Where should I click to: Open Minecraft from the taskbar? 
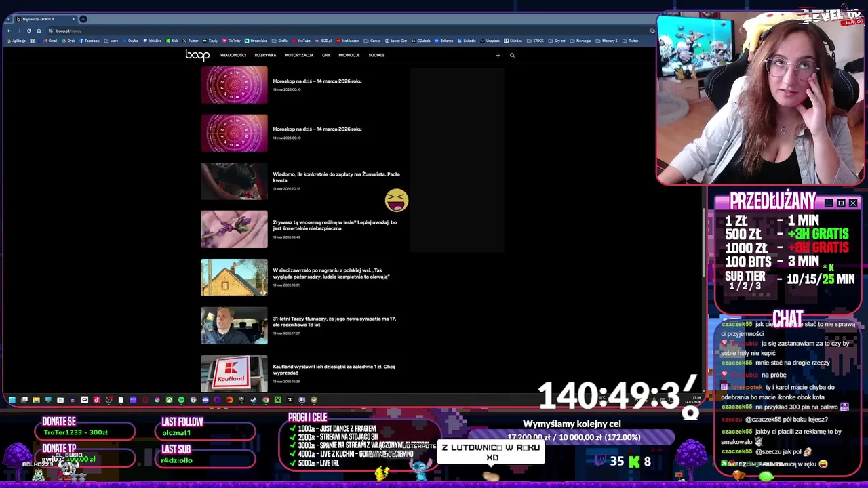(278, 400)
